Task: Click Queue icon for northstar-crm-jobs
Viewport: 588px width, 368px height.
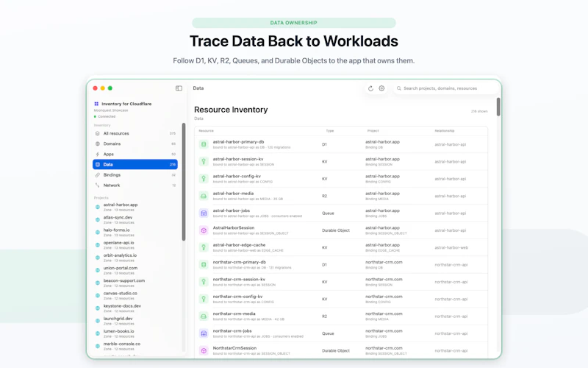Action: pos(204,333)
